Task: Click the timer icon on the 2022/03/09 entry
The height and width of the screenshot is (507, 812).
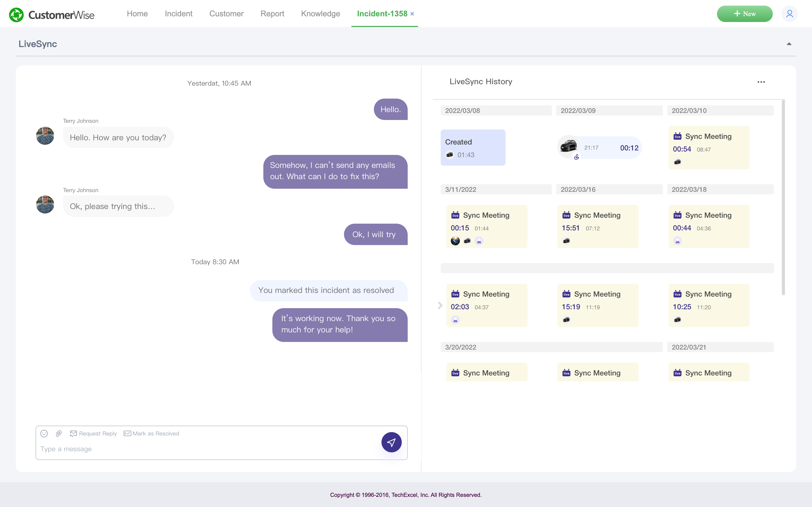Action: click(x=577, y=156)
